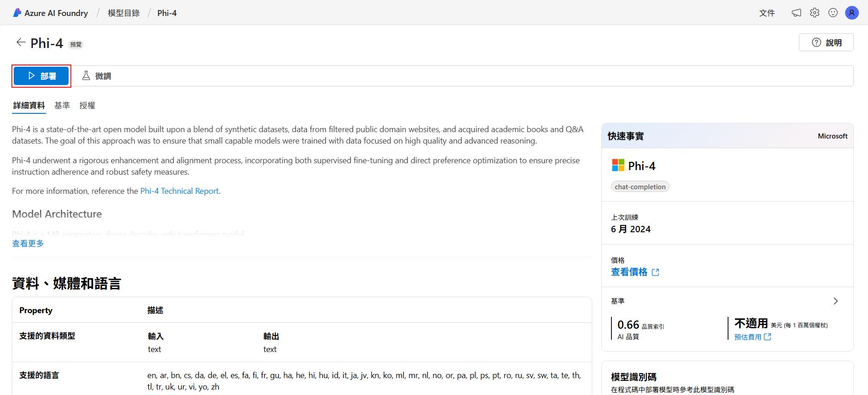Click the feedback smiley face icon
Viewport: 868px width, 395px height.
pyautogui.click(x=833, y=13)
